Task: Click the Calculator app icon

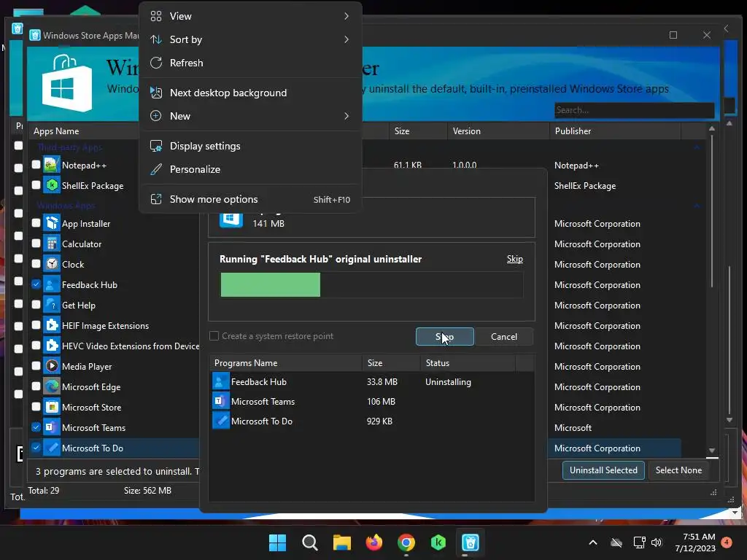Action: tap(52, 244)
